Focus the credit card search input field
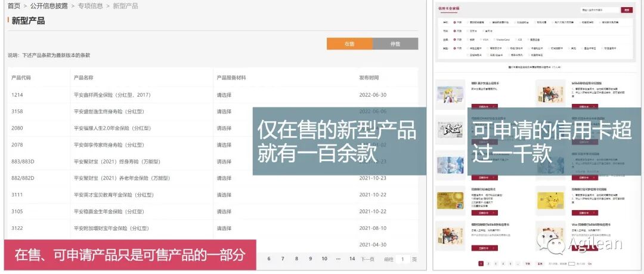Viewport: 644px width, 274px height. (x=599, y=10)
